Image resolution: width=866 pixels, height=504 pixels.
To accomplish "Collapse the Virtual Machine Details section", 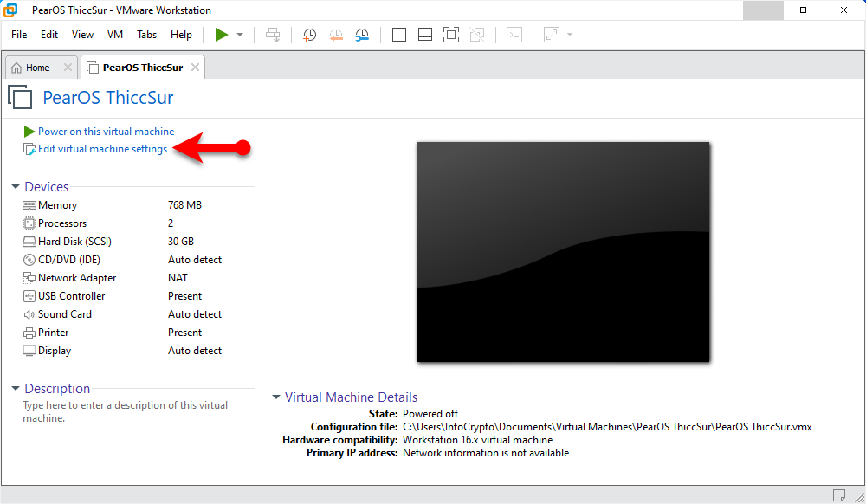I will click(276, 397).
